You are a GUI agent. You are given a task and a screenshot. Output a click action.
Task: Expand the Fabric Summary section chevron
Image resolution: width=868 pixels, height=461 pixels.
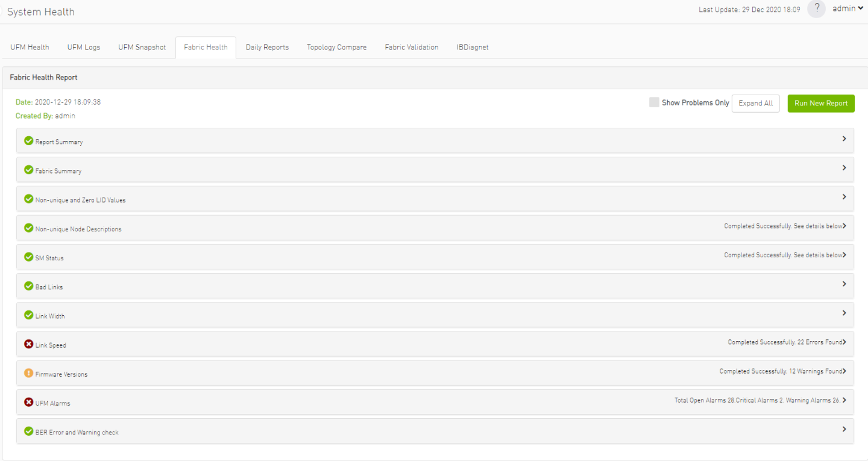point(844,168)
